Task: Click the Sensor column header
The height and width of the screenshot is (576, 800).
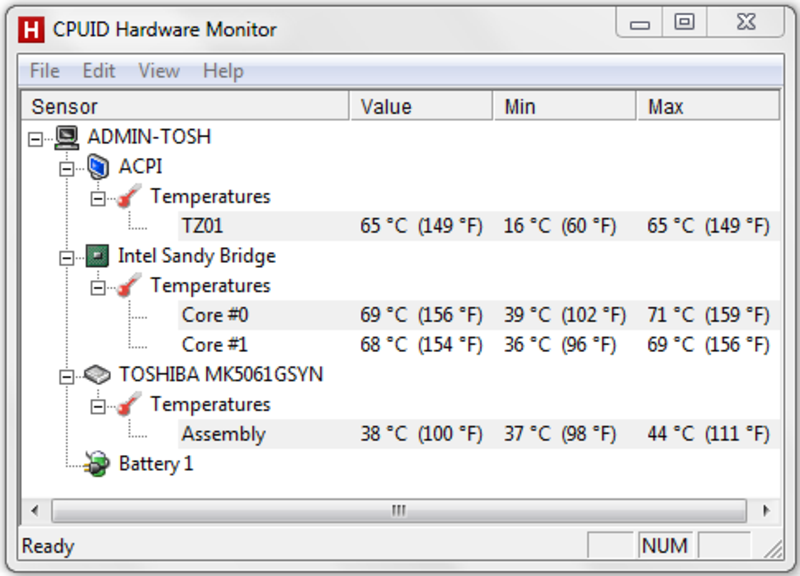Action: pos(186,106)
